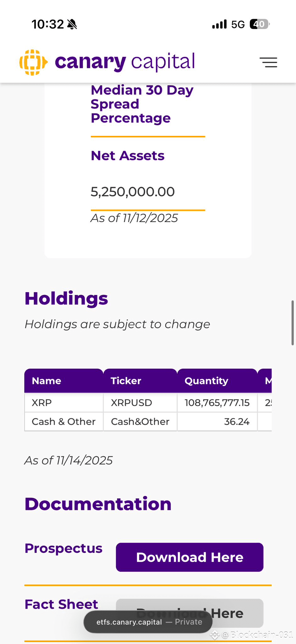This screenshot has height=644, width=296.
Task: Click the 108,765,777.15 quantity cell
Action: [x=217, y=403]
